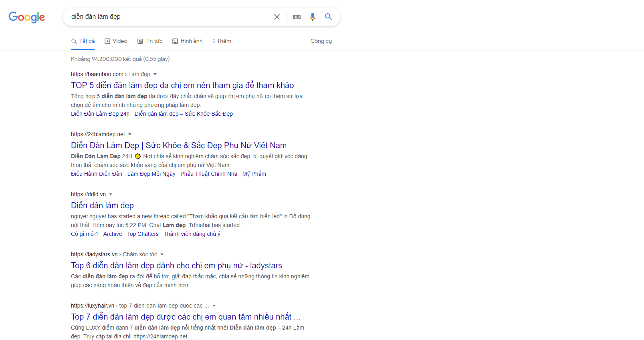This screenshot has width=644, height=340.
Task: Open the on-screen keyboard icon
Action: coord(297,17)
